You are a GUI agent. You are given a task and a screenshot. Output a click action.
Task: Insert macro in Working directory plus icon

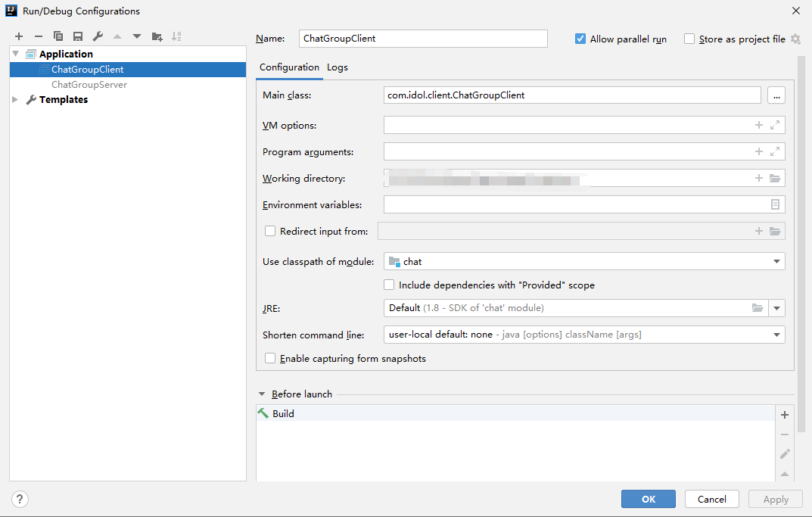tap(759, 178)
